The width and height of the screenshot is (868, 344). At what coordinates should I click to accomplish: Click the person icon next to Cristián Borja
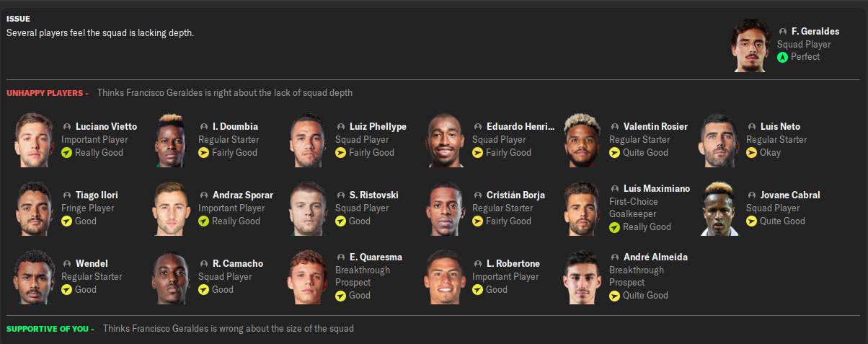(x=477, y=195)
